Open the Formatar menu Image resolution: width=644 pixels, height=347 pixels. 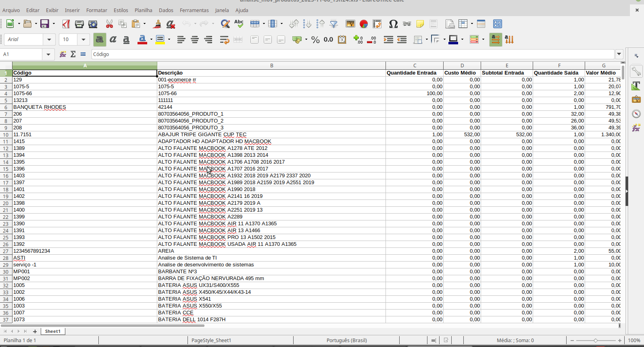click(x=97, y=10)
